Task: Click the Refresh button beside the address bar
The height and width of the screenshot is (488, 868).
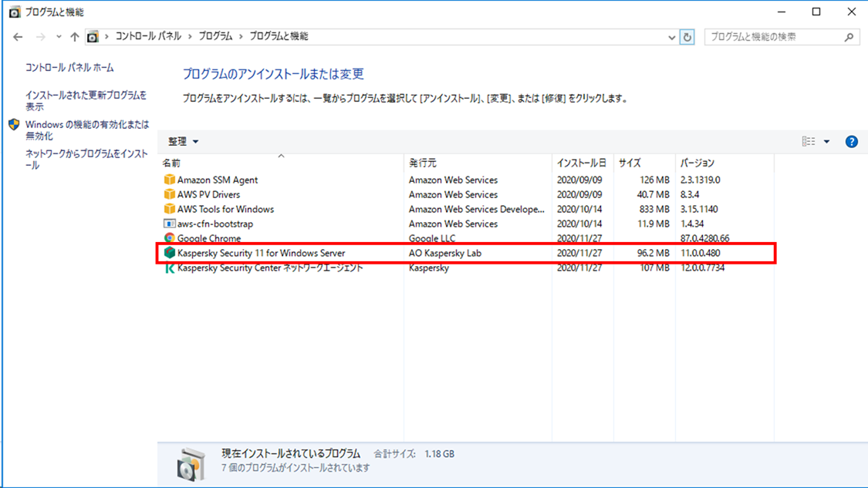Action: click(x=687, y=37)
